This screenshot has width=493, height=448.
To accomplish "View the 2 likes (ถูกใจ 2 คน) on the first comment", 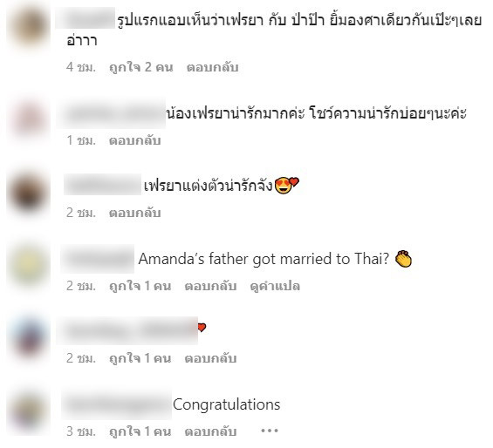I will (x=140, y=67).
